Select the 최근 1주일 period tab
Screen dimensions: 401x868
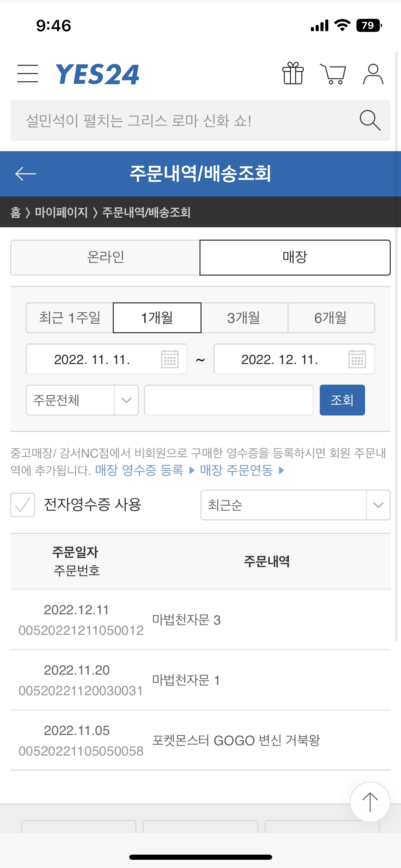70,318
